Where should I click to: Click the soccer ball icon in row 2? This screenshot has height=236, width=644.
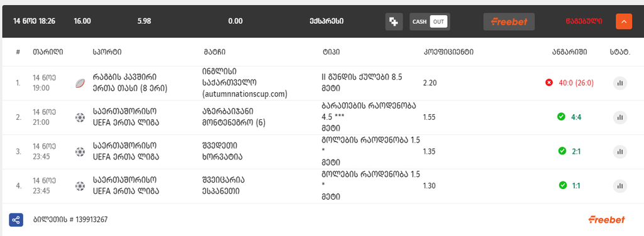pyautogui.click(x=80, y=117)
